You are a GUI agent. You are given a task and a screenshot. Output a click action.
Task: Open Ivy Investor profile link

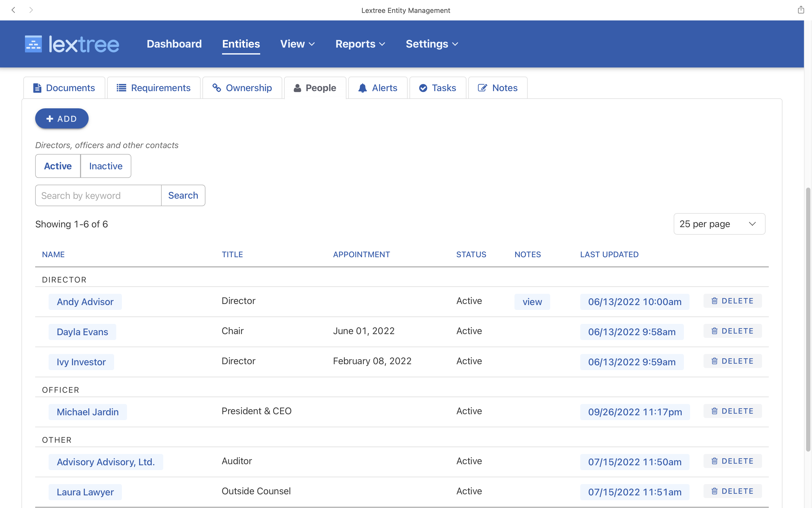tap(81, 362)
